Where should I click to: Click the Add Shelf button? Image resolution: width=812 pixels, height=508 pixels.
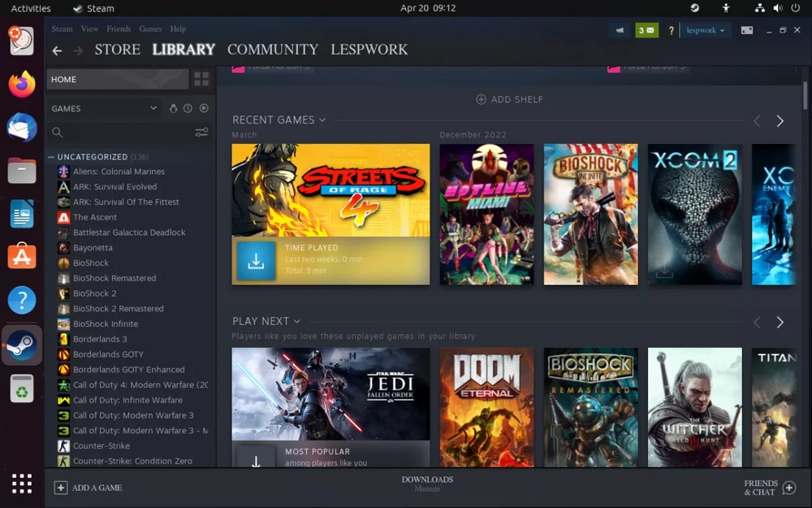pos(509,99)
